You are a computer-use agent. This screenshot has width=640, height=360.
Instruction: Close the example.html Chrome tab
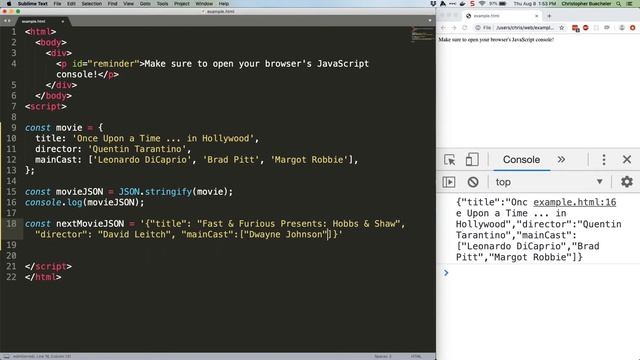536,16
